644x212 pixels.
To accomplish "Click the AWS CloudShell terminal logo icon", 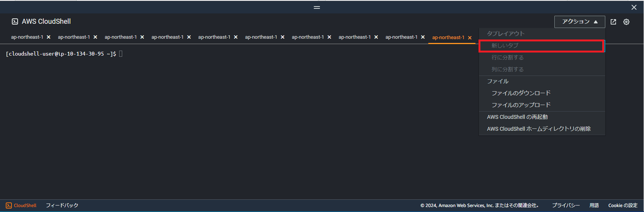I will tap(15, 21).
